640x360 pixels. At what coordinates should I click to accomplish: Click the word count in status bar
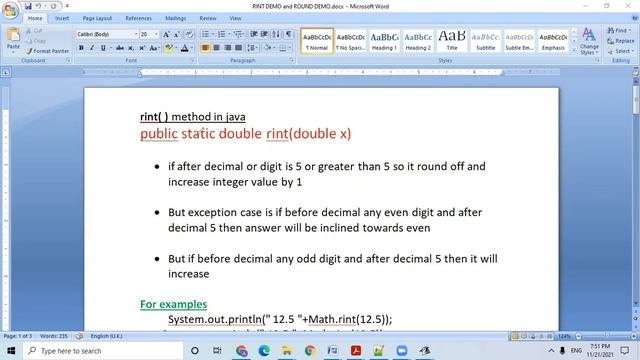[53, 336]
